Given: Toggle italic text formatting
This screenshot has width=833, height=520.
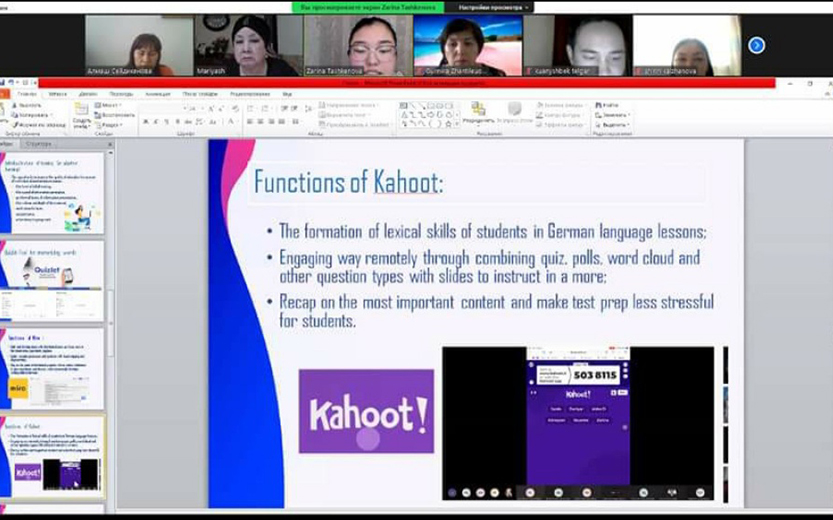Looking at the screenshot, I should (156, 121).
